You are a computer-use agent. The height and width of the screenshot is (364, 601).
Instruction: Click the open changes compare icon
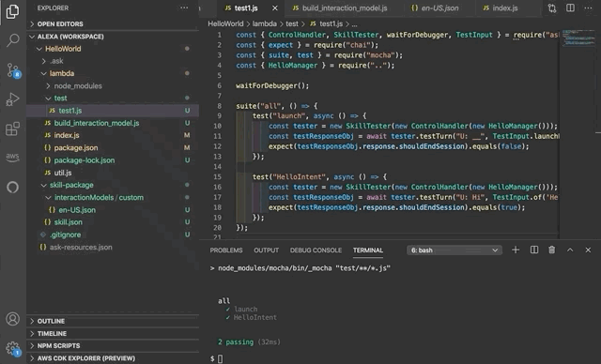point(552,8)
